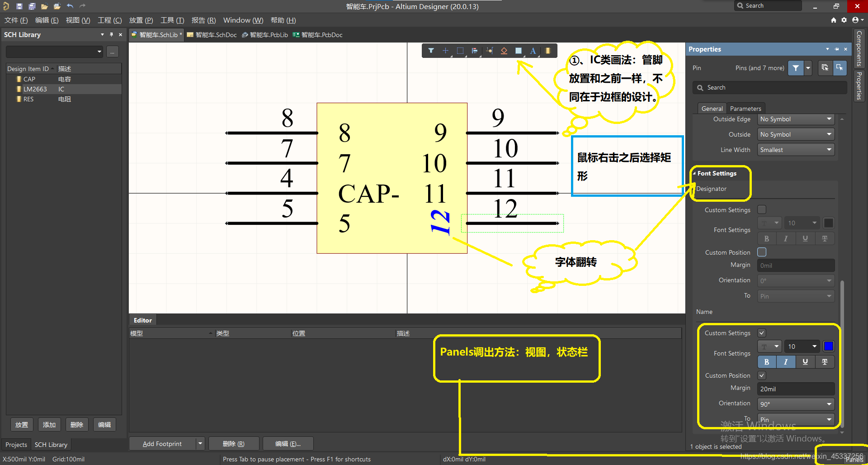Open the Panels button in status bar
This screenshot has width=868, height=465.
pyautogui.click(x=854, y=460)
